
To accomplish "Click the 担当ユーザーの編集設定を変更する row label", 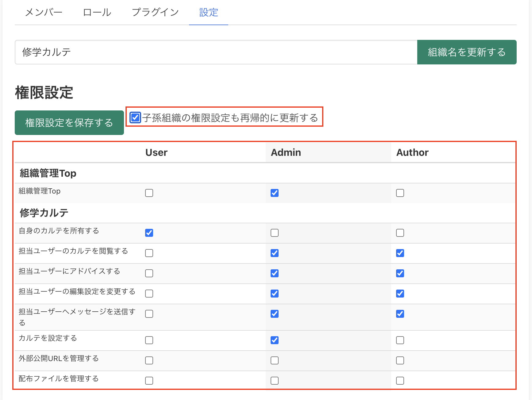I will tap(77, 291).
